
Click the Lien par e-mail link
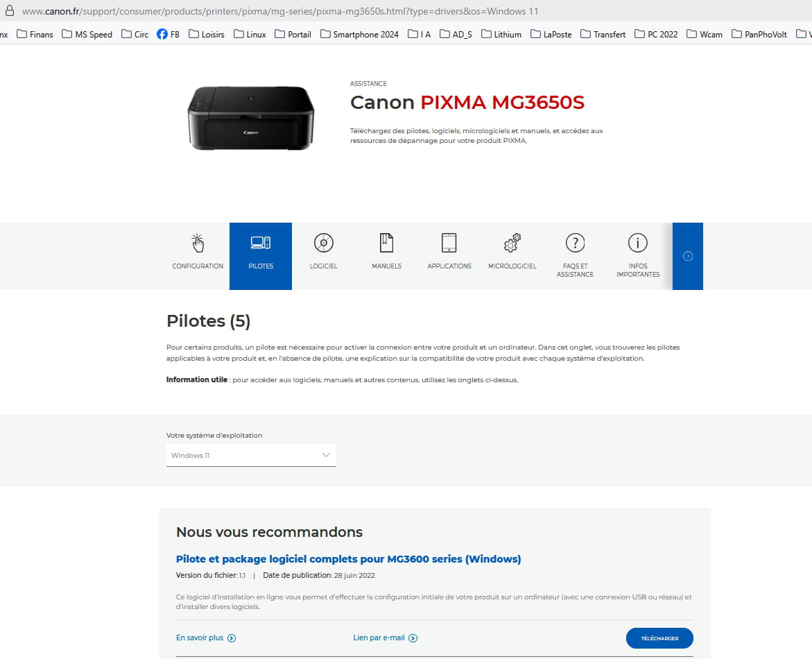(385, 638)
